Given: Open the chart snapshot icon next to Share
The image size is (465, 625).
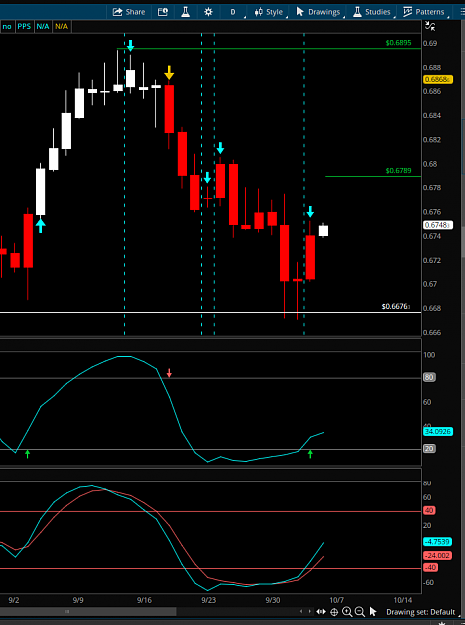Looking at the screenshot, I should [163, 12].
